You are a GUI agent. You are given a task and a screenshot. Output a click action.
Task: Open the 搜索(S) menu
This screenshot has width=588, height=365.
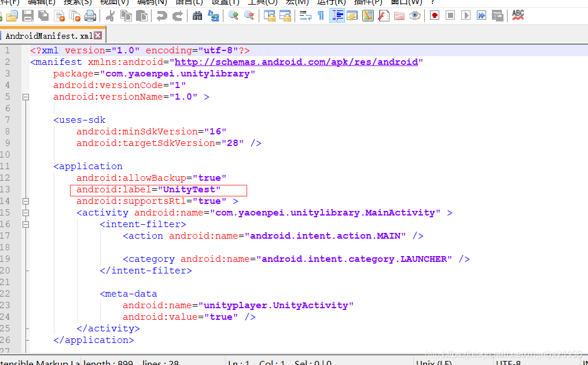[x=78, y=3]
